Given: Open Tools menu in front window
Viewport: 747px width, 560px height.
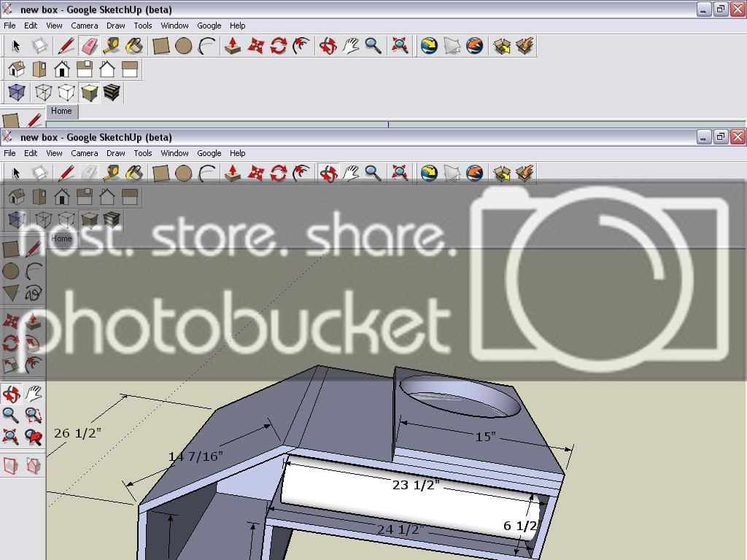Looking at the screenshot, I should [142, 153].
